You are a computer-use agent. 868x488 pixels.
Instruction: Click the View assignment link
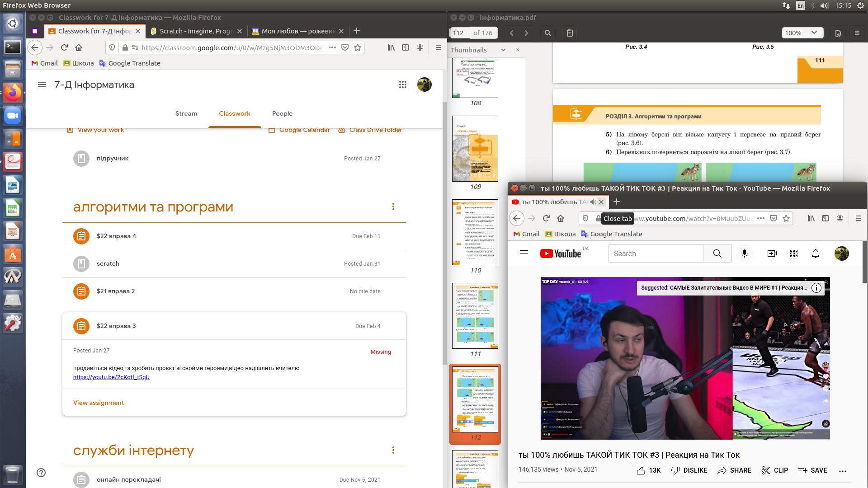click(x=98, y=403)
